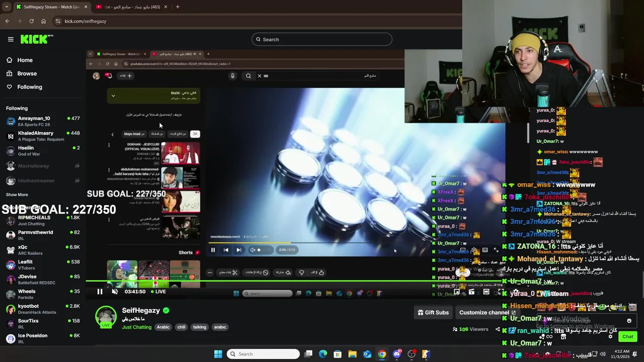Open Hseiiin God of War channel

coord(43,151)
